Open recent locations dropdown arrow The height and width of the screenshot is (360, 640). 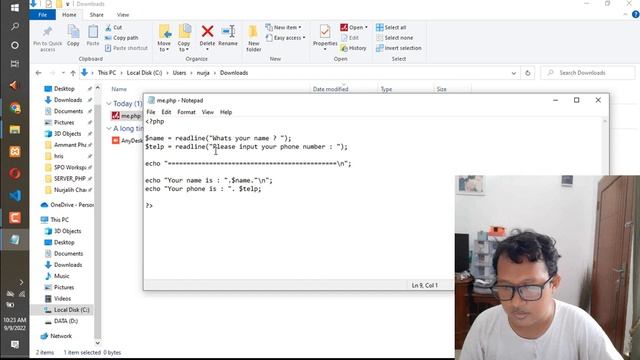click(63, 73)
